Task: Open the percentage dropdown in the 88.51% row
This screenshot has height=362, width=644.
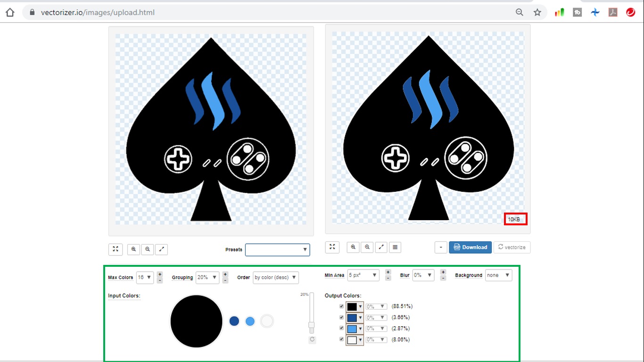Action: (376, 306)
